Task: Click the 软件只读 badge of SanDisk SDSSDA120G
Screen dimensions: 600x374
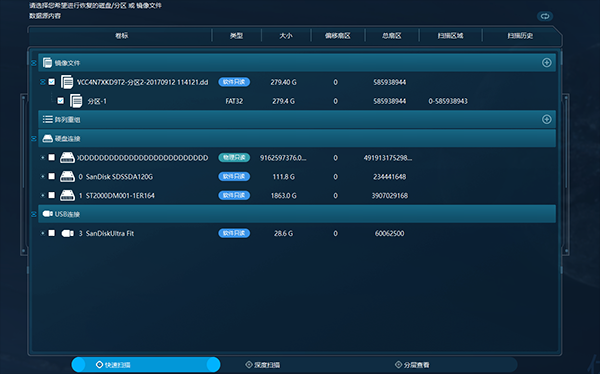Action: pos(234,176)
